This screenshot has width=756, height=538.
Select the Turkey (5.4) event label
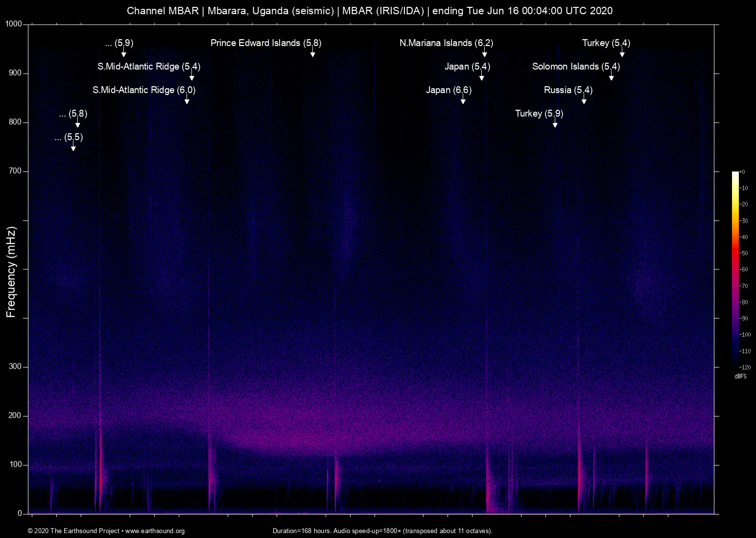pos(606,43)
